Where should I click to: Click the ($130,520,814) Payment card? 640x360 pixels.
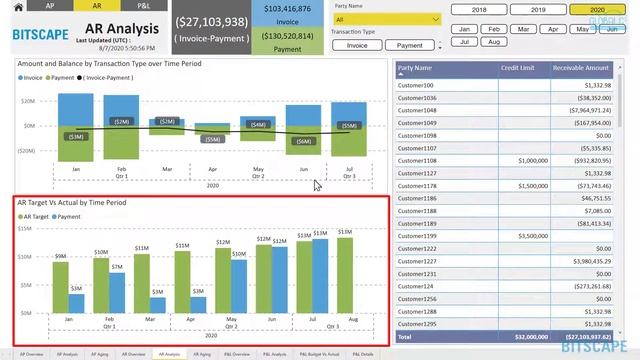coord(287,41)
